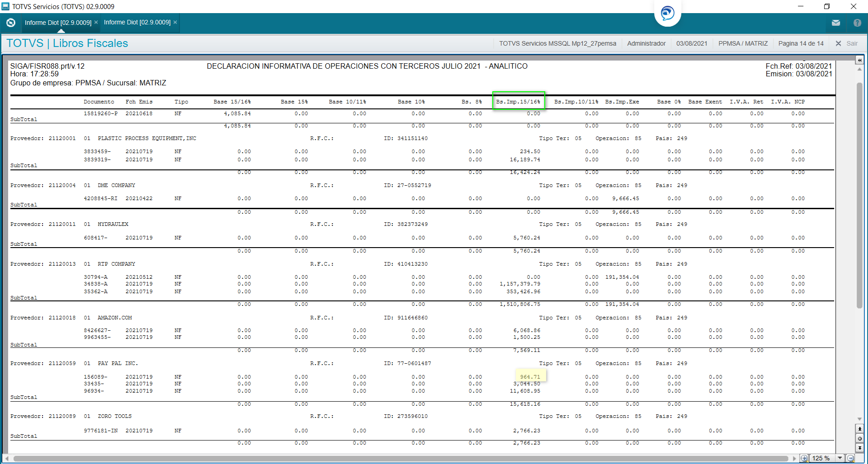Click the TOTVS Servicios MSSQL environment label

[x=557, y=43]
